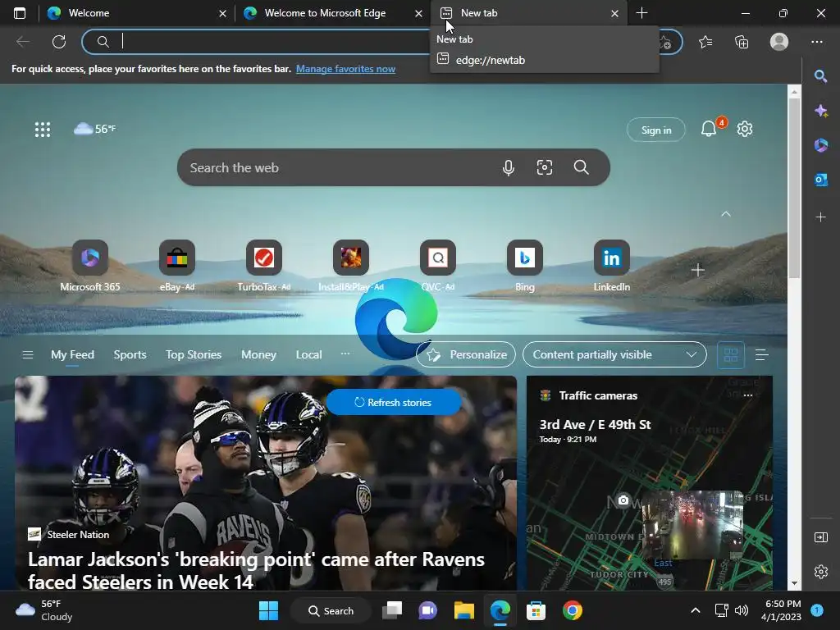This screenshot has height=630, width=840.
Task: Open the Bing quick link
Action: tap(524, 267)
